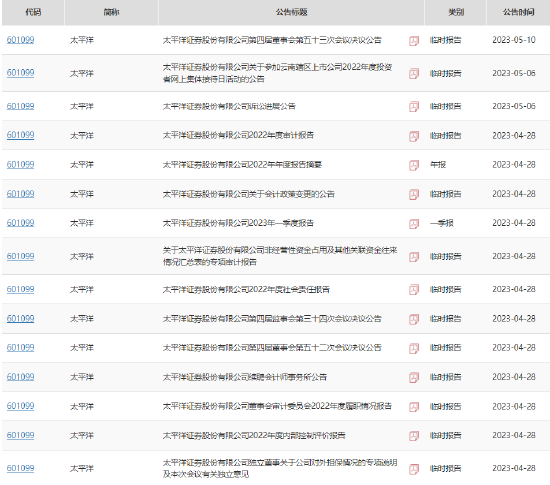
Task: Click 601099 code link in 2023年一季度报告 row
Action: (20, 223)
